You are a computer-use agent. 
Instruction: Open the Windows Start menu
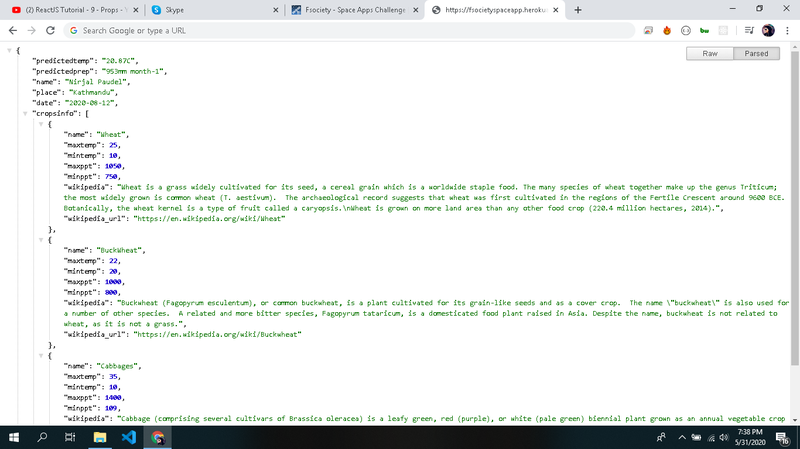tap(14, 437)
